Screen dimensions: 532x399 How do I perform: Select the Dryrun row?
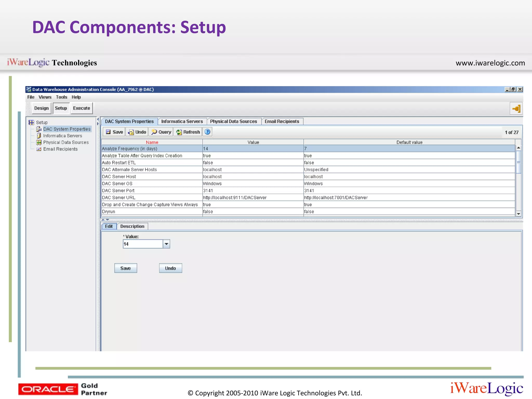tap(308, 212)
